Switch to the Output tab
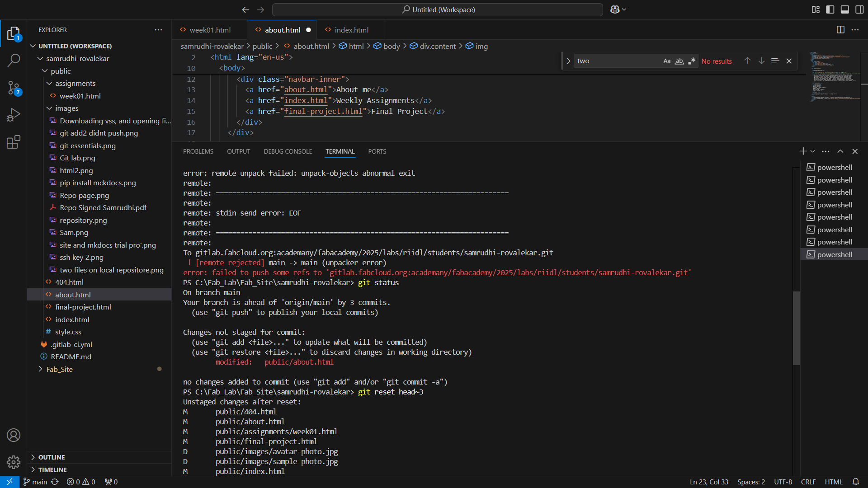 click(238, 151)
